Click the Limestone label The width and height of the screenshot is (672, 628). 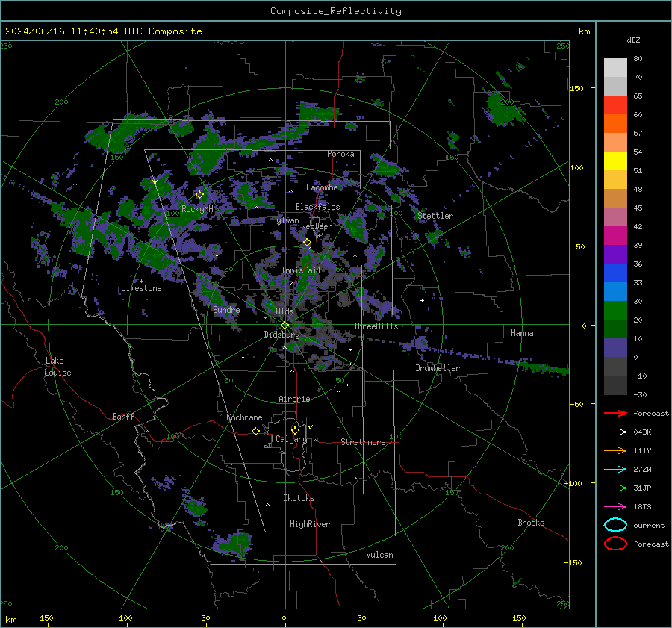click(141, 288)
